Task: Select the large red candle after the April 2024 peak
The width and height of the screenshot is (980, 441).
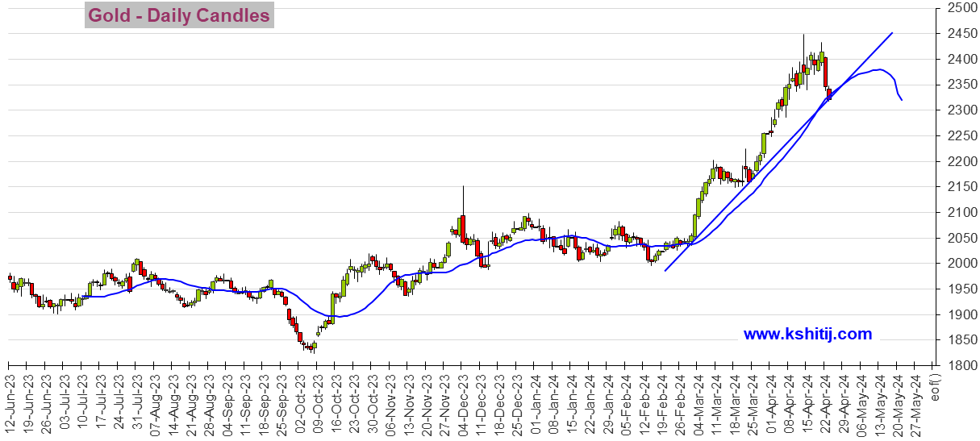Action: tap(826, 73)
